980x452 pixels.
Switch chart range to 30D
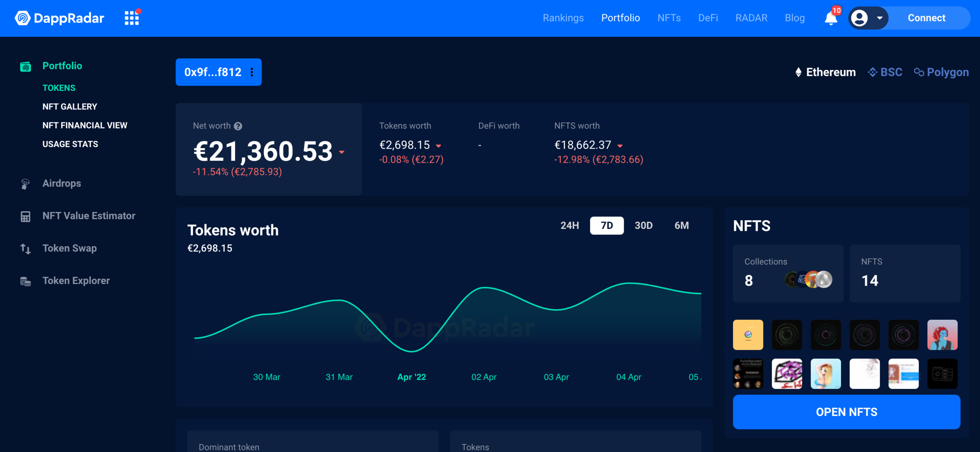click(643, 226)
